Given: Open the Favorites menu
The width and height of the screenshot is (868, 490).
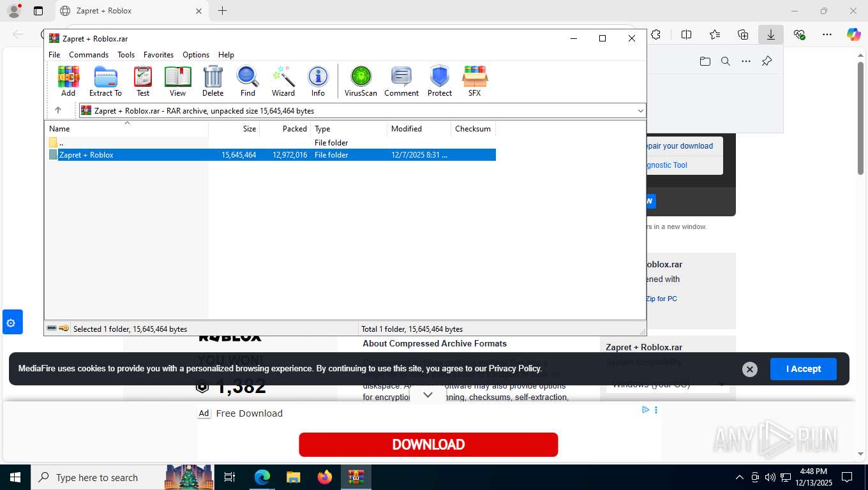Looking at the screenshot, I should [158, 55].
